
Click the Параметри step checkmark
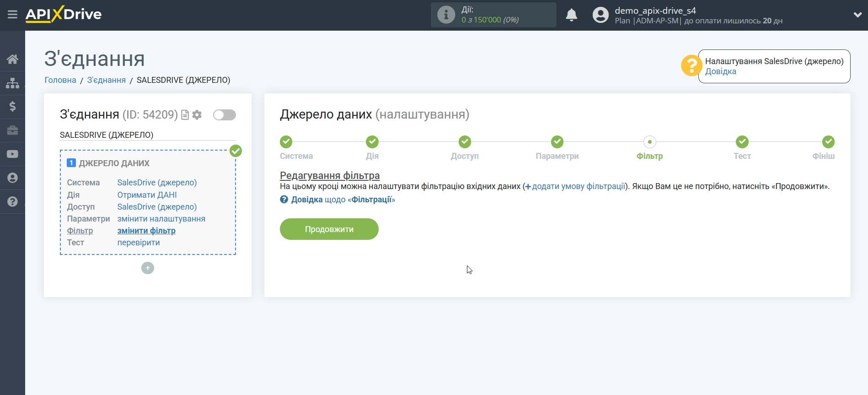click(x=557, y=142)
